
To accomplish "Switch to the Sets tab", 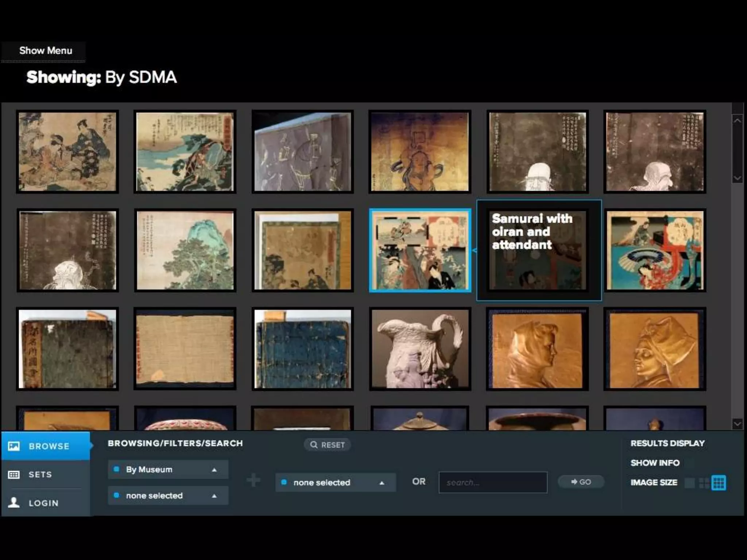I will [40, 474].
